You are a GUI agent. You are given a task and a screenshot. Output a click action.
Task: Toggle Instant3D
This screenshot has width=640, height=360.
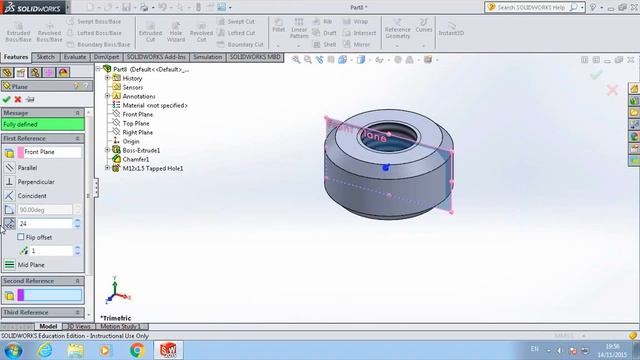pyautogui.click(x=451, y=29)
